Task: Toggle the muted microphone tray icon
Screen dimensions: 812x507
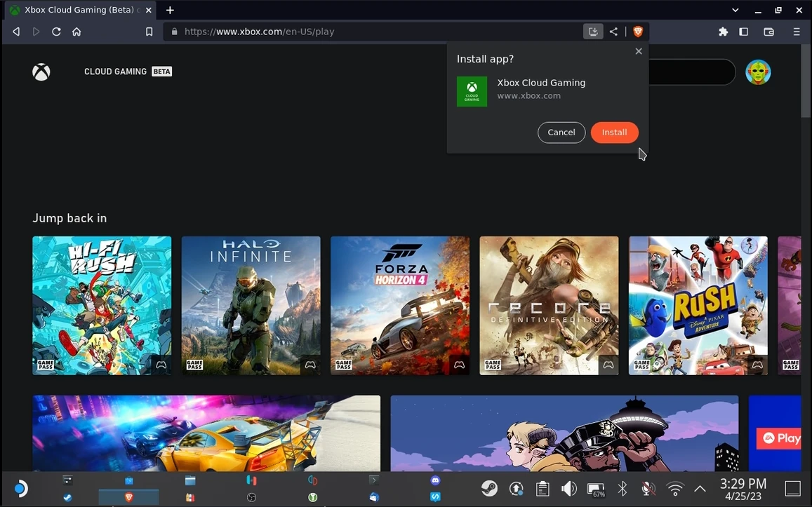Action: (x=647, y=488)
